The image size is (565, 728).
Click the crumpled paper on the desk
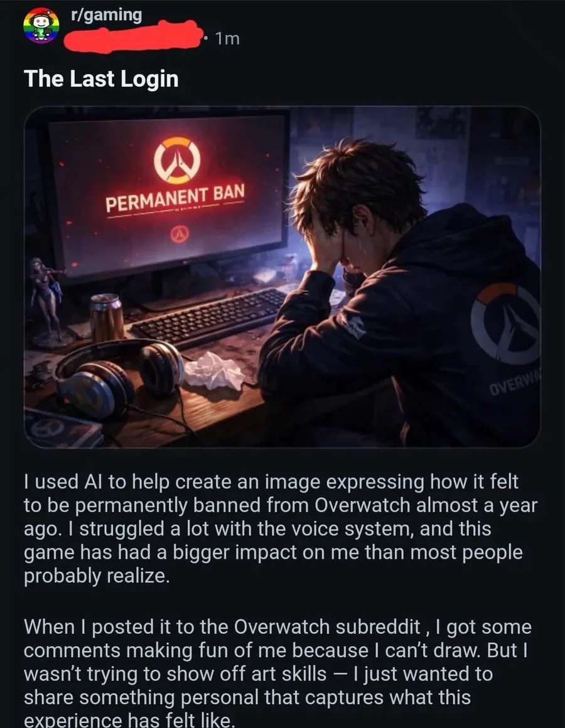pyautogui.click(x=214, y=372)
